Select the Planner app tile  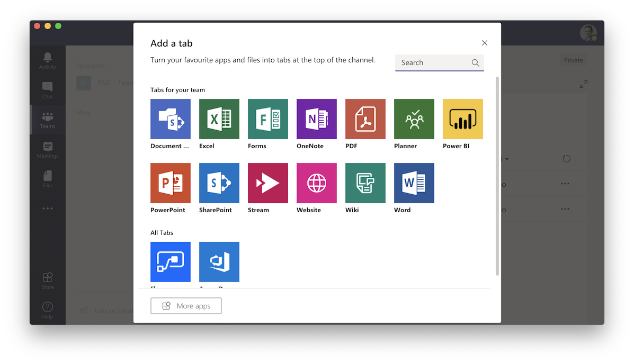pos(414,119)
